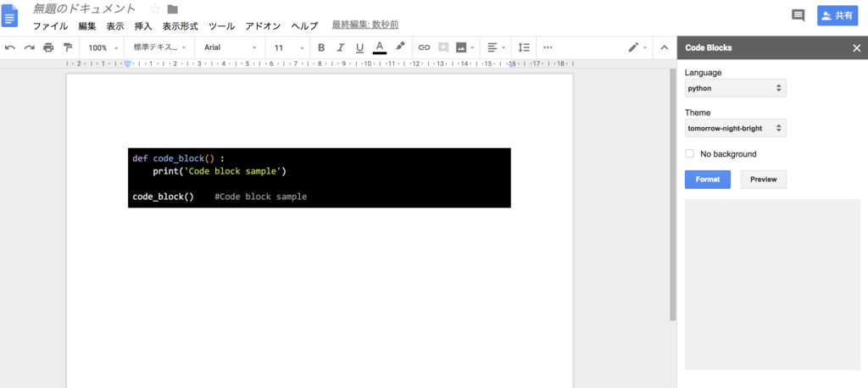This screenshot has height=388, width=868.
Task: Open the 挿入 menu
Action: (x=143, y=26)
